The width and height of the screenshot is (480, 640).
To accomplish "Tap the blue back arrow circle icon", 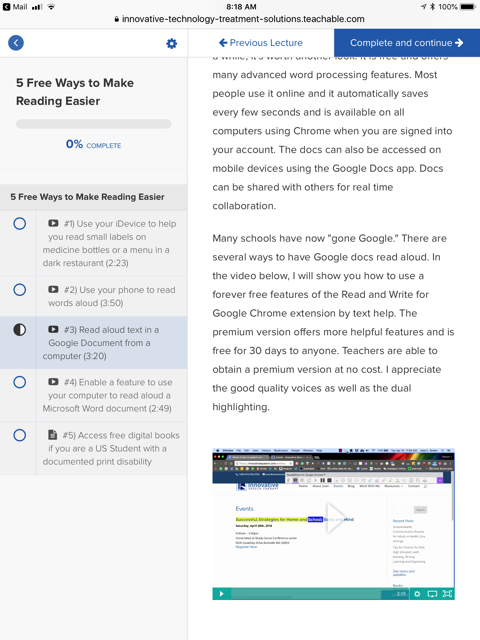I will (x=16, y=43).
